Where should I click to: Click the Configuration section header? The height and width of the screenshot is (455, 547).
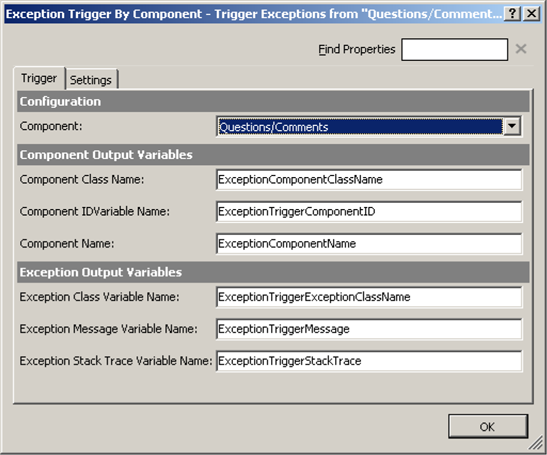pyautogui.click(x=273, y=102)
